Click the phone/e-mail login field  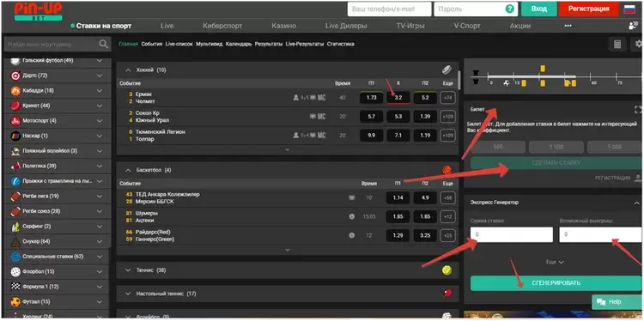(389, 9)
